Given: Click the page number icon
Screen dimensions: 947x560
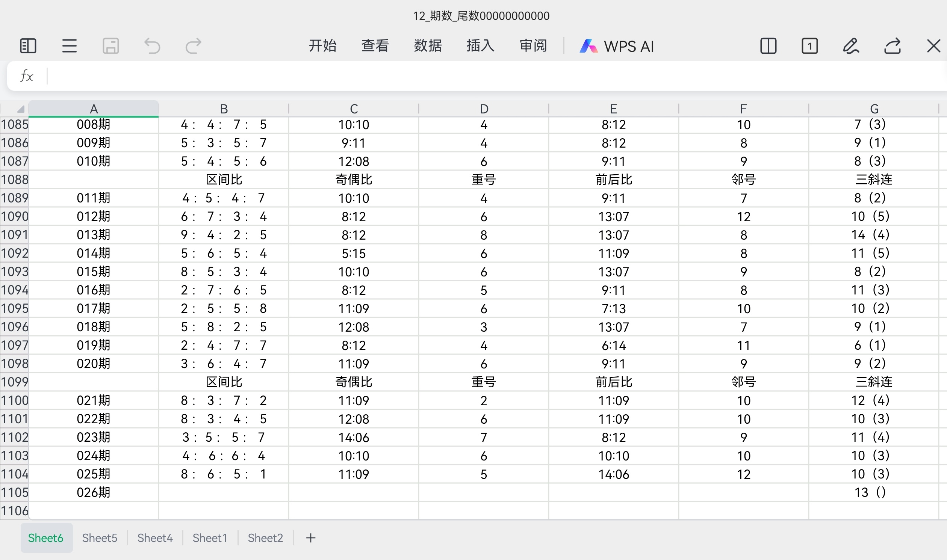Looking at the screenshot, I should [x=809, y=46].
